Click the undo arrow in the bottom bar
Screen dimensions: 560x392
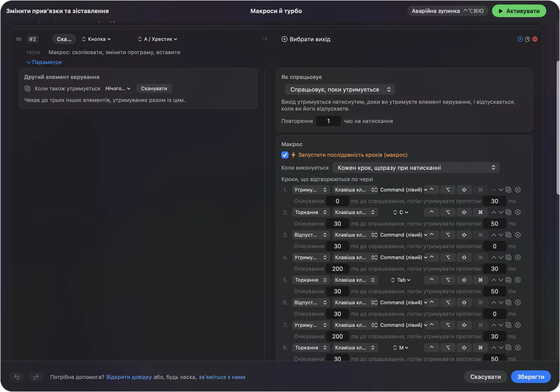(17, 377)
